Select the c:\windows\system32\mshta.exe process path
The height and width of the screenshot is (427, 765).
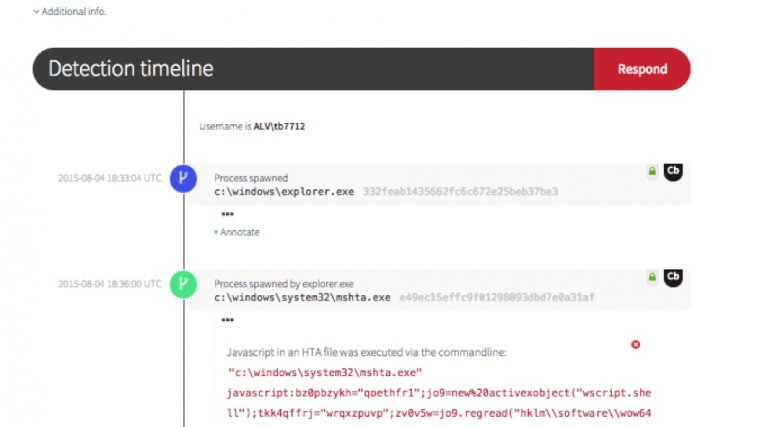[x=302, y=297]
